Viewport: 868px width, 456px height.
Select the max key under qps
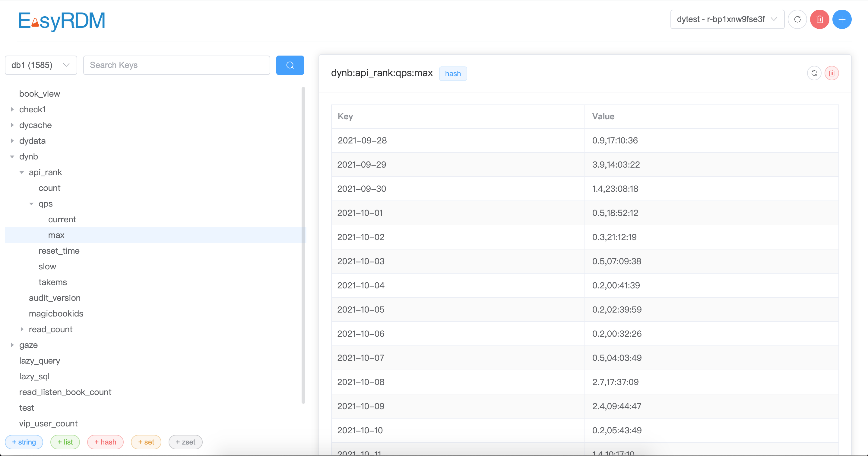(56, 235)
